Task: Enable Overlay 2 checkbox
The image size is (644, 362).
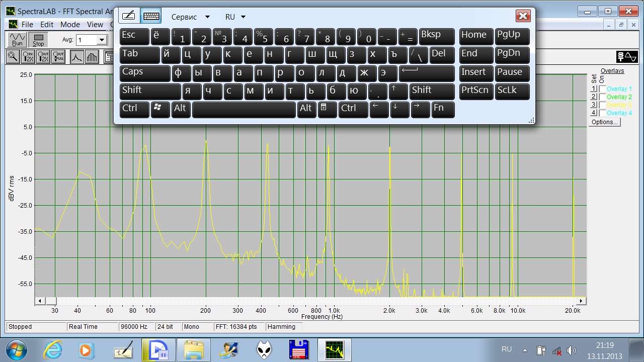Action: (x=602, y=97)
